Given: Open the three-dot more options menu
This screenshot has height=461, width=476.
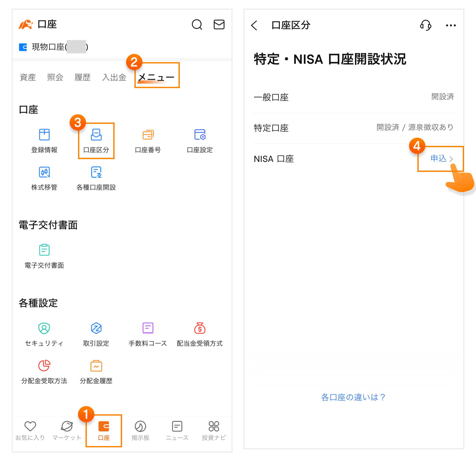Looking at the screenshot, I should [451, 25].
